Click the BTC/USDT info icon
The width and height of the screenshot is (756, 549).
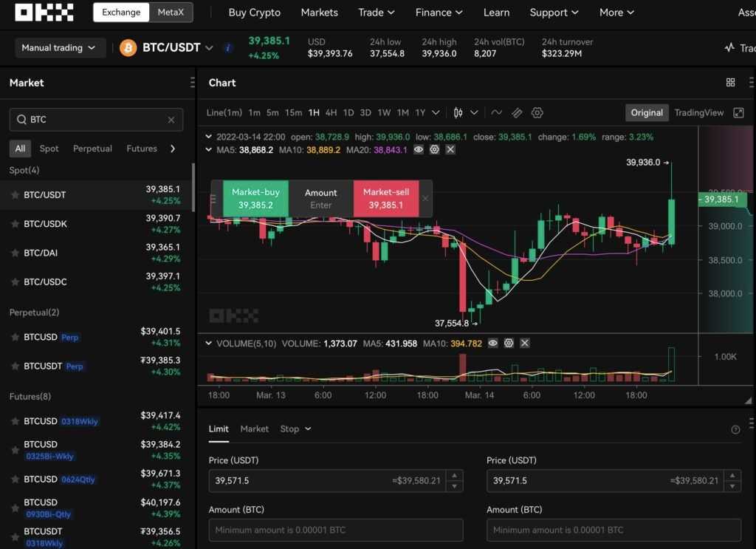(228, 48)
